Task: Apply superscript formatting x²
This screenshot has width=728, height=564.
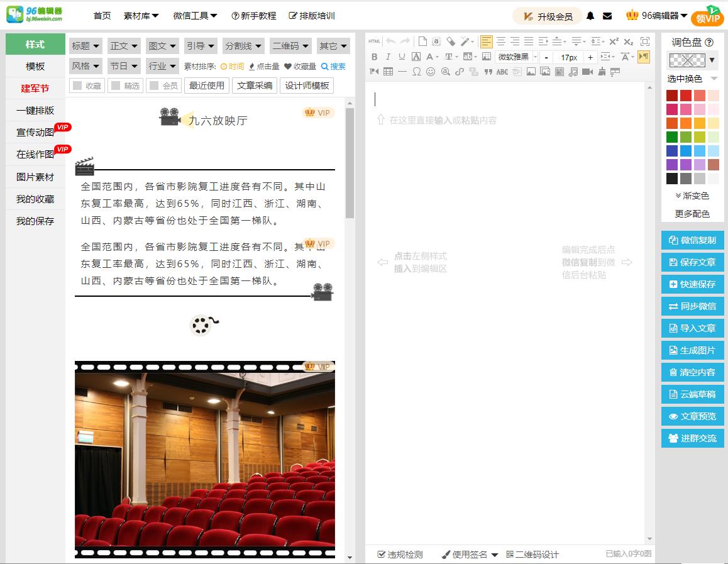Action: 613,40
